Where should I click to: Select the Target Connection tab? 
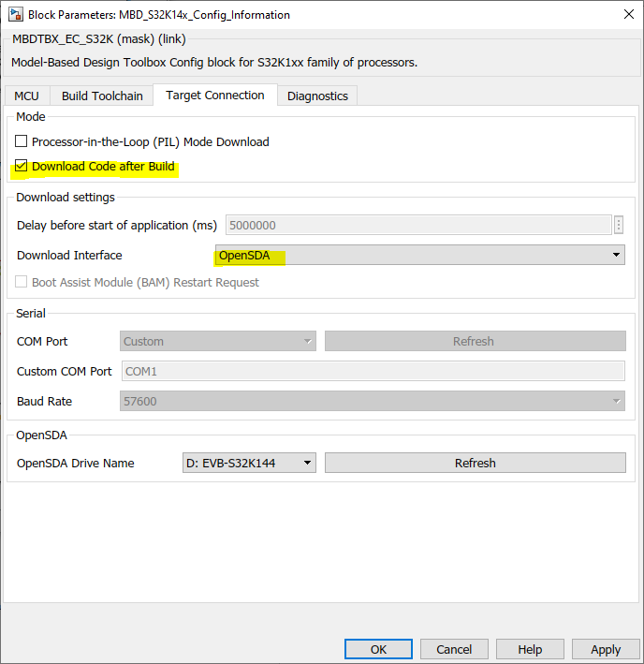pyautogui.click(x=215, y=96)
